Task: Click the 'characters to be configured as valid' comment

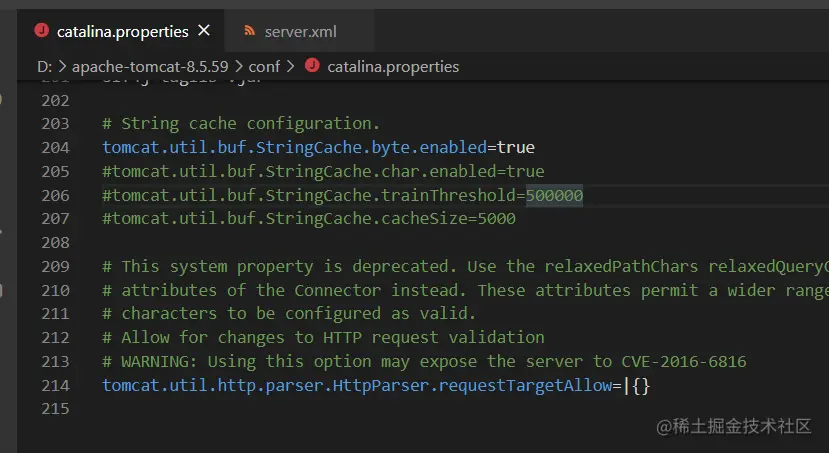Action: (x=289, y=313)
